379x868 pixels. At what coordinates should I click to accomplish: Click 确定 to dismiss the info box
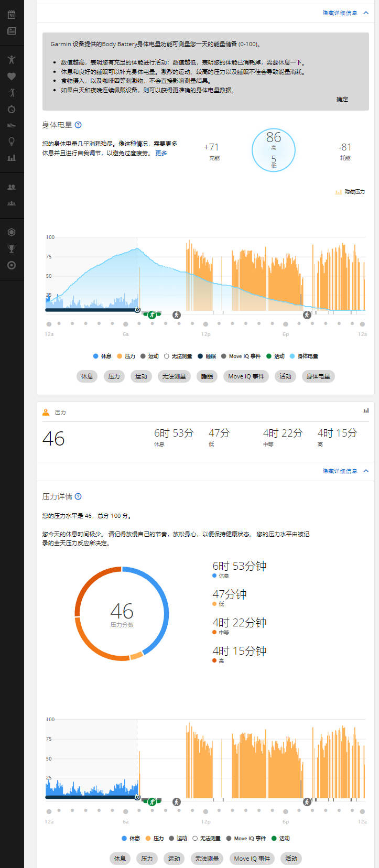pos(342,100)
